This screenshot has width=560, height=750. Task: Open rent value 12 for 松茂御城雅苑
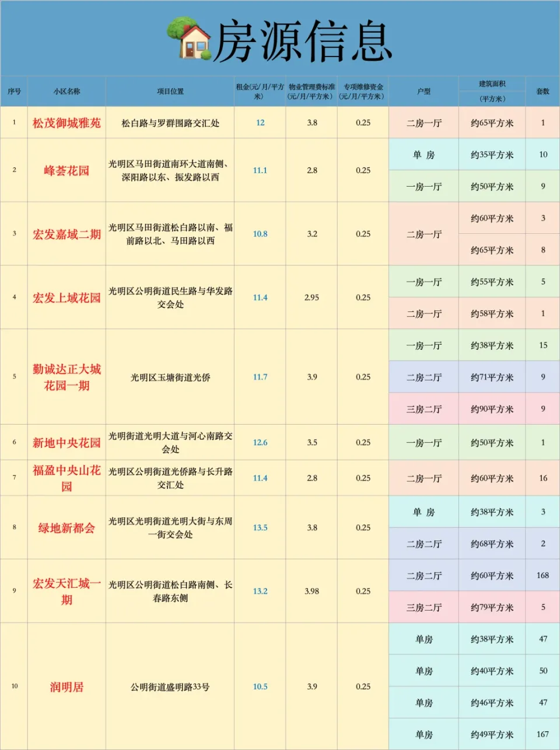coord(259,122)
